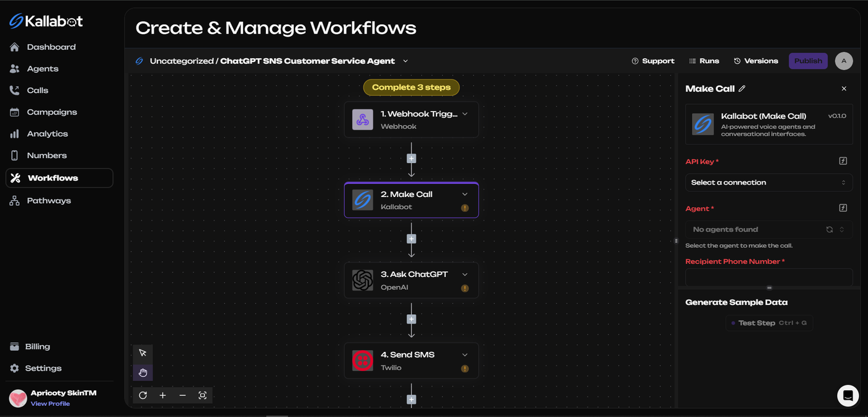This screenshot has height=417, width=868.
Task: Open the user avatar 'A' menu
Action: [x=844, y=61]
